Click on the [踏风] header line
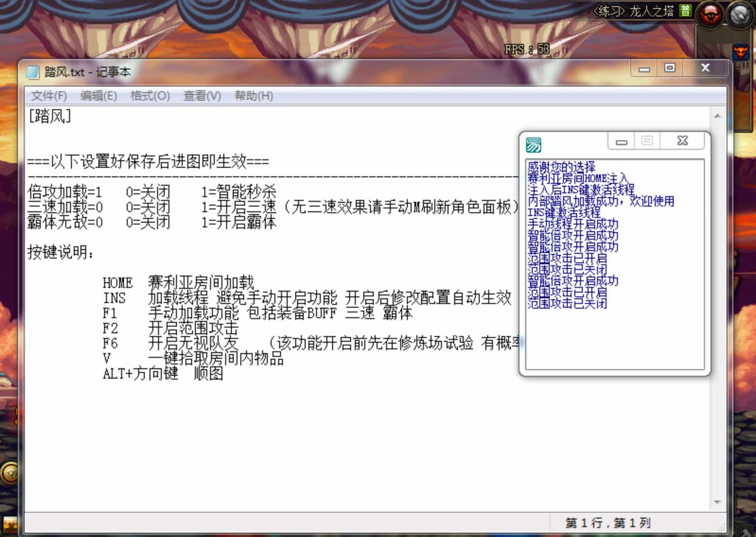This screenshot has width=756, height=537. pyautogui.click(x=50, y=116)
